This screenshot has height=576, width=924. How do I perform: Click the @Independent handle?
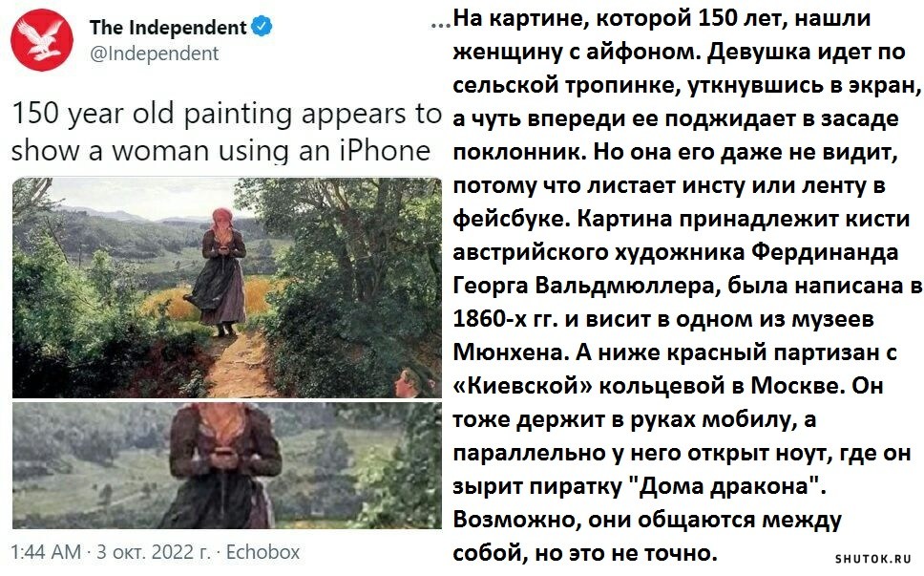coord(154,53)
